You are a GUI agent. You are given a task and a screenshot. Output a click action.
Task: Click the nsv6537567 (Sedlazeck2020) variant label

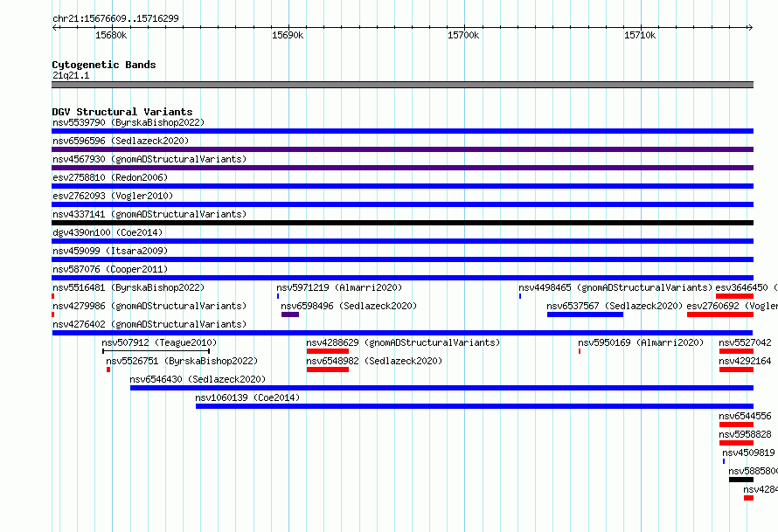(x=615, y=306)
